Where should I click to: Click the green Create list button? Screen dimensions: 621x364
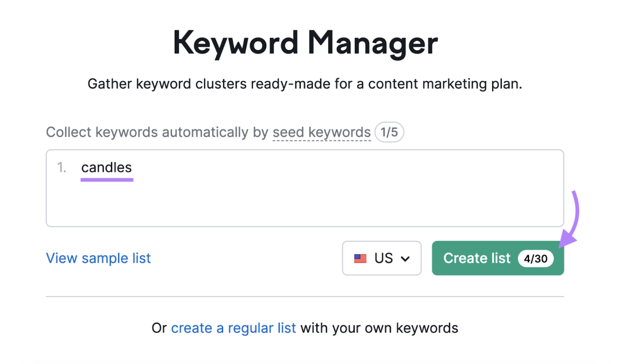tap(498, 258)
